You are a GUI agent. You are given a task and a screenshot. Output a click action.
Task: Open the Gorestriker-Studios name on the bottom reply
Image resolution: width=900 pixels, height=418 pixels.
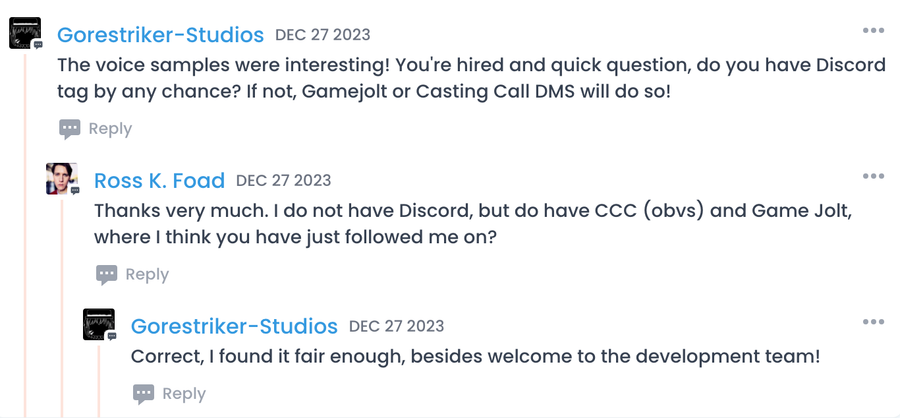[234, 326]
